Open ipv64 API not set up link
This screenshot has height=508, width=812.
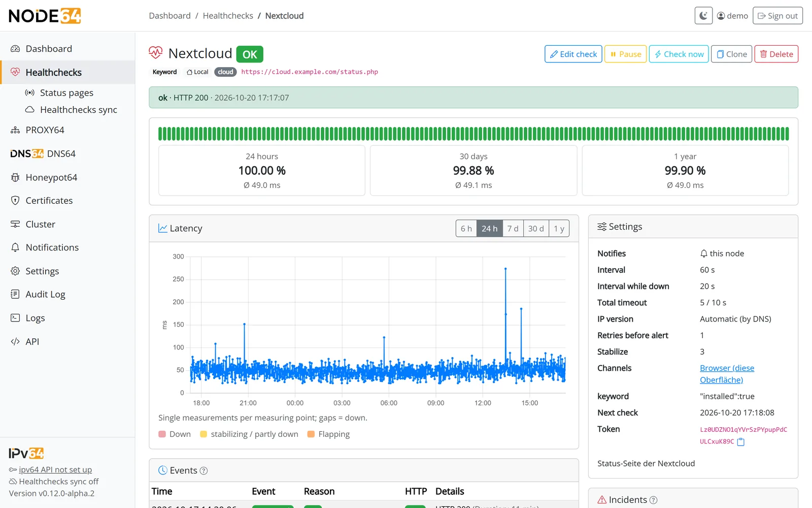[x=55, y=470]
